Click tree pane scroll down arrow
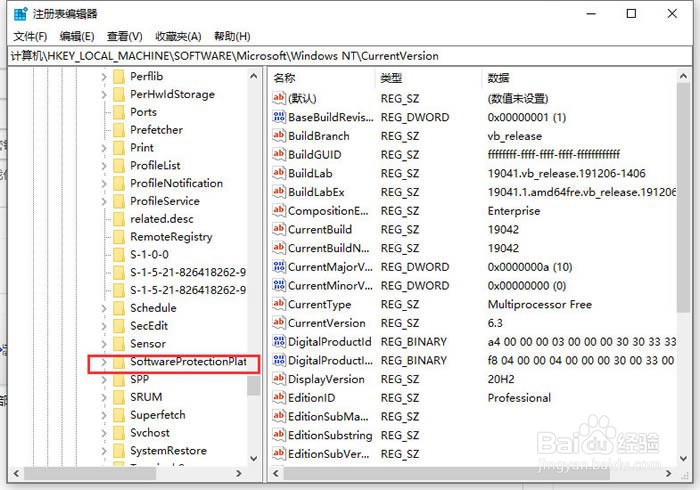 (254, 458)
